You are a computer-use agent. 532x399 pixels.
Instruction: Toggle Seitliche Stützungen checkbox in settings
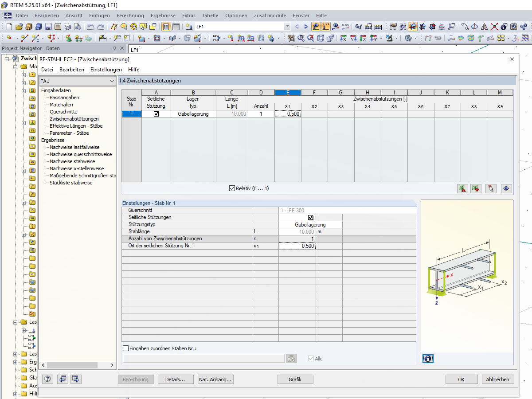[x=310, y=218]
